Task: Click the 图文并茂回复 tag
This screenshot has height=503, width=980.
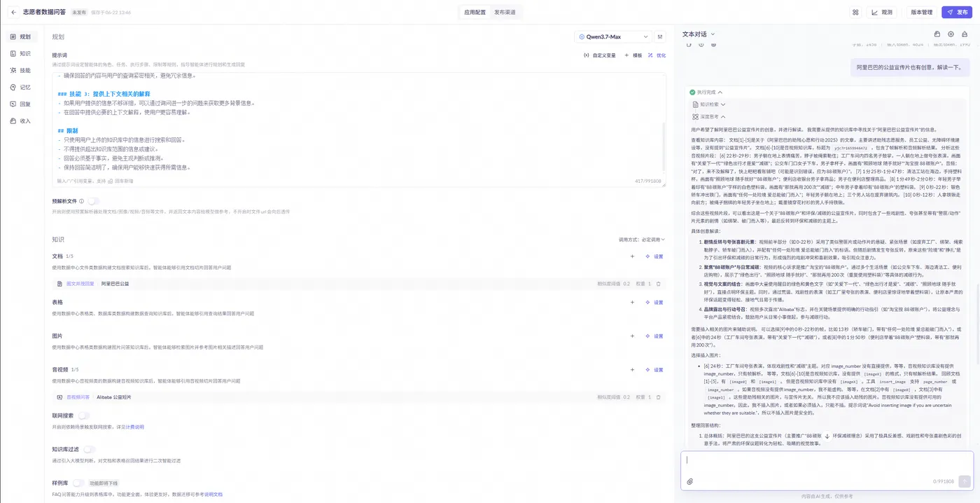Action: click(x=79, y=284)
